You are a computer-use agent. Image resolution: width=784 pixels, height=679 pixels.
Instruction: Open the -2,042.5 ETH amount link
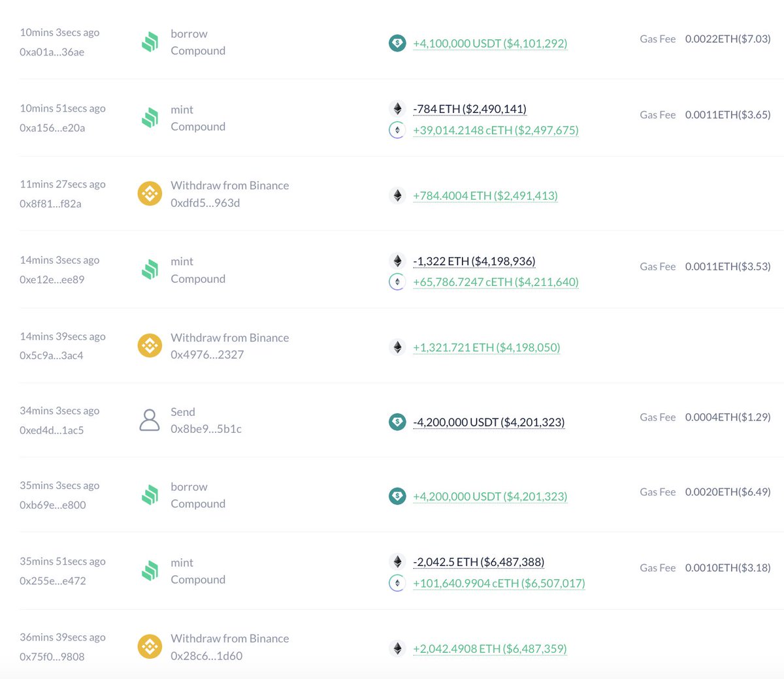click(x=479, y=562)
